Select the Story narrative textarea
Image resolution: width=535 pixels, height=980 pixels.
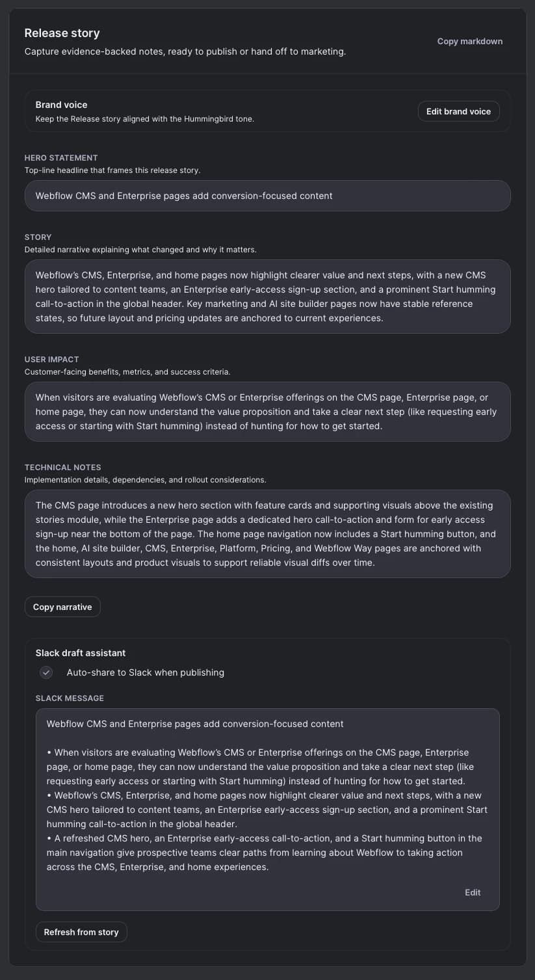click(x=267, y=296)
